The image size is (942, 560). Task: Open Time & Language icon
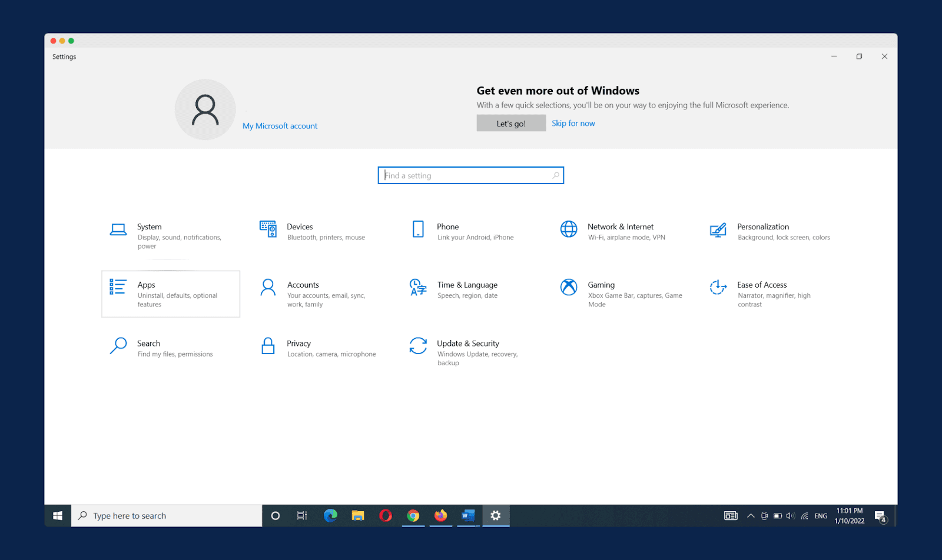(418, 287)
